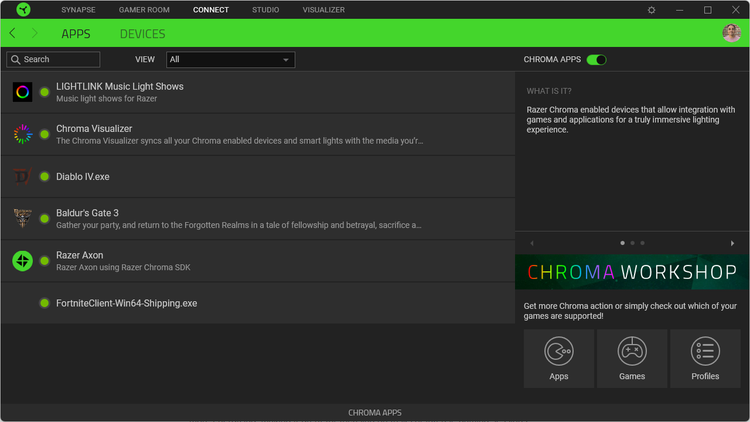Open the Chroma Workshop Apps tile
750x422 pixels.
tap(559, 358)
